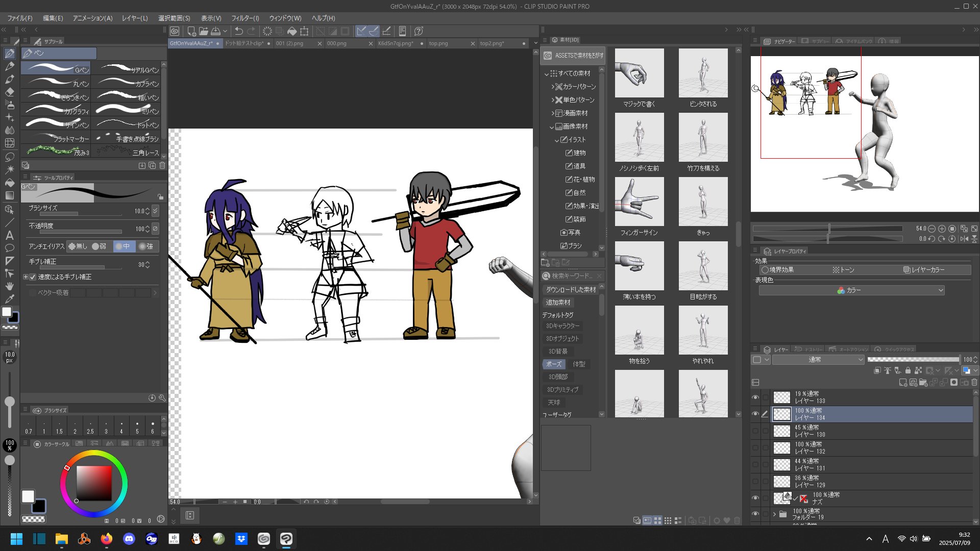This screenshot has width=980, height=551.
Task: Show hidden layer 132
Action: (755, 447)
